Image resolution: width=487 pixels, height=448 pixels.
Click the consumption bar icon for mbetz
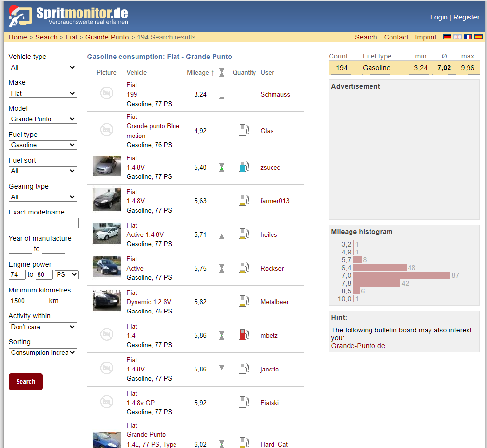222,336
